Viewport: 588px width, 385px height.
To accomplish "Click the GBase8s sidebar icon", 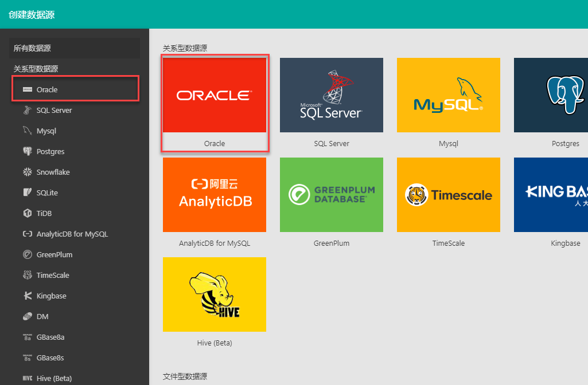I will click(28, 357).
